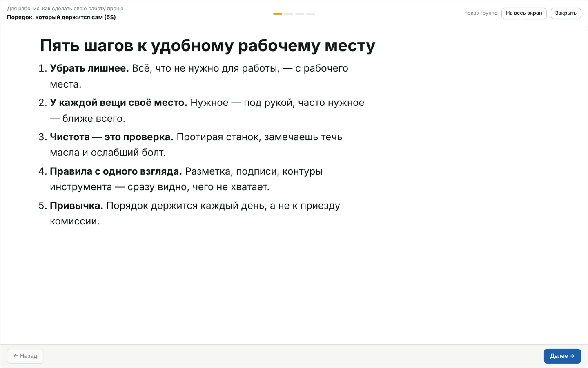Click the step "Чистота — это проверка."

tap(111, 137)
